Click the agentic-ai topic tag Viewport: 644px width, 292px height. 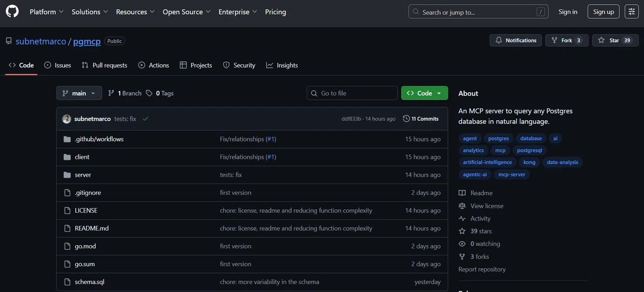click(475, 174)
